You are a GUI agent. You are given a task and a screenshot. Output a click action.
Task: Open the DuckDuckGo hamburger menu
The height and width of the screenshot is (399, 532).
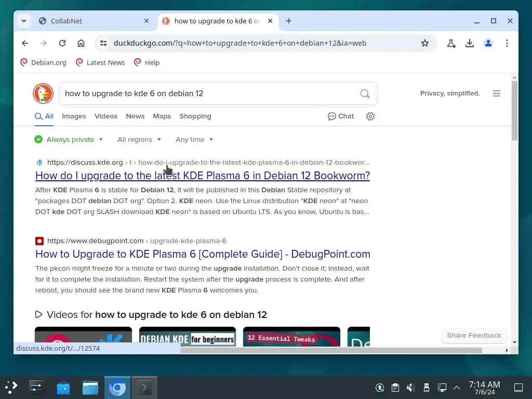coord(496,94)
